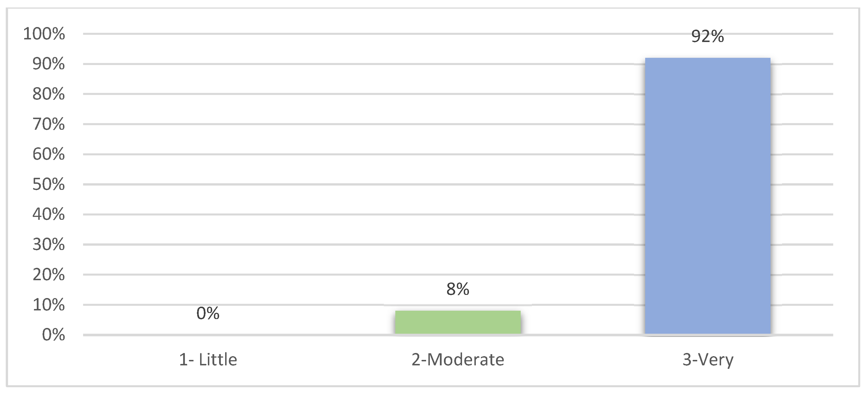Click the 100% axis label
This screenshot has width=868, height=395.
44,34
